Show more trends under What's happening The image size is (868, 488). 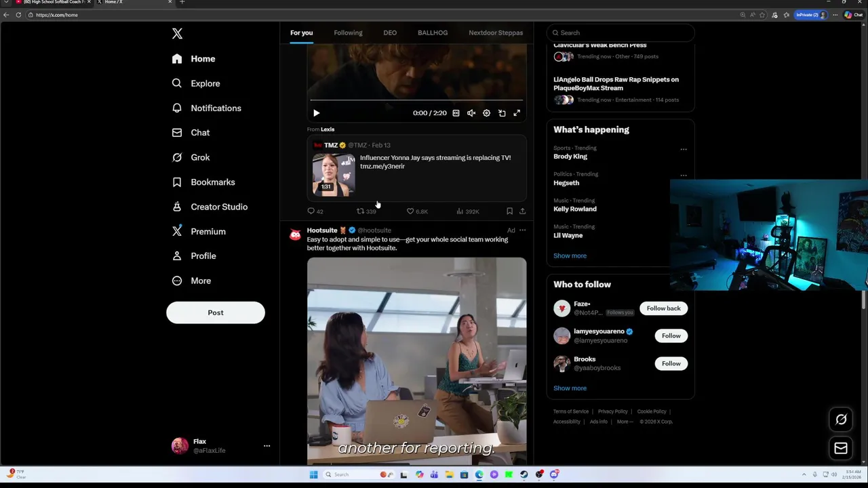[x=570, y=256]
